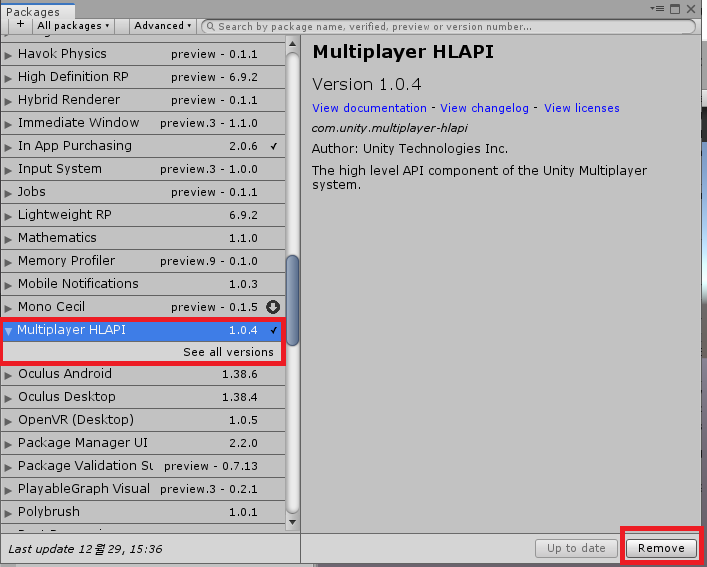
Task: Select the Lightweight RP package
Action: pyautogui.click(x=143, y=215)
